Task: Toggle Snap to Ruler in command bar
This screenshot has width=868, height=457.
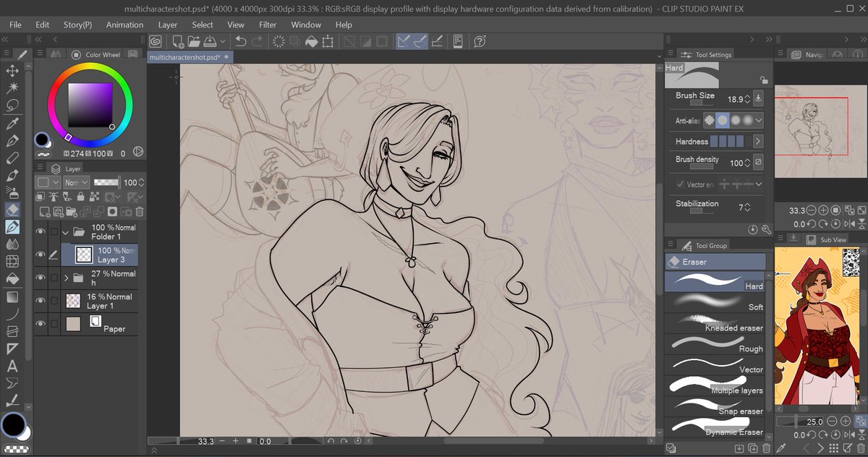Action: [x=404, y=42]
